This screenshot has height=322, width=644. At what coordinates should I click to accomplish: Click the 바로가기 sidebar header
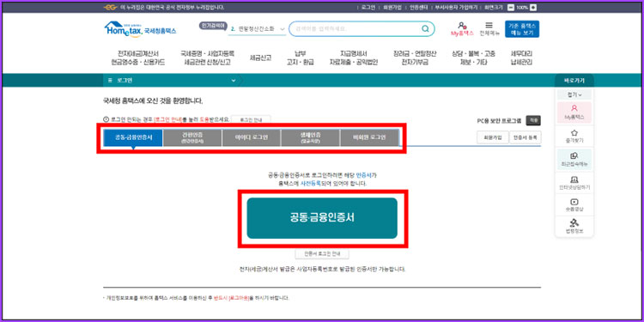tap(574, 81)
